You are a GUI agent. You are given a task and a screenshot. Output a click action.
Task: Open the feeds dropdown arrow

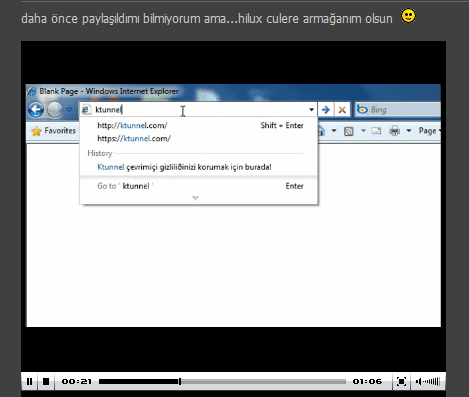coord(363,131)
